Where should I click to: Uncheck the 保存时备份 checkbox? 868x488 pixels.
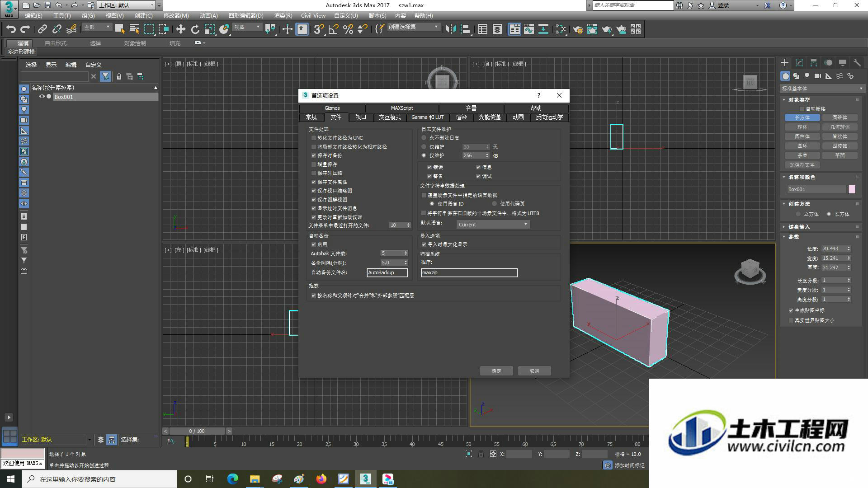click(314, 155)
